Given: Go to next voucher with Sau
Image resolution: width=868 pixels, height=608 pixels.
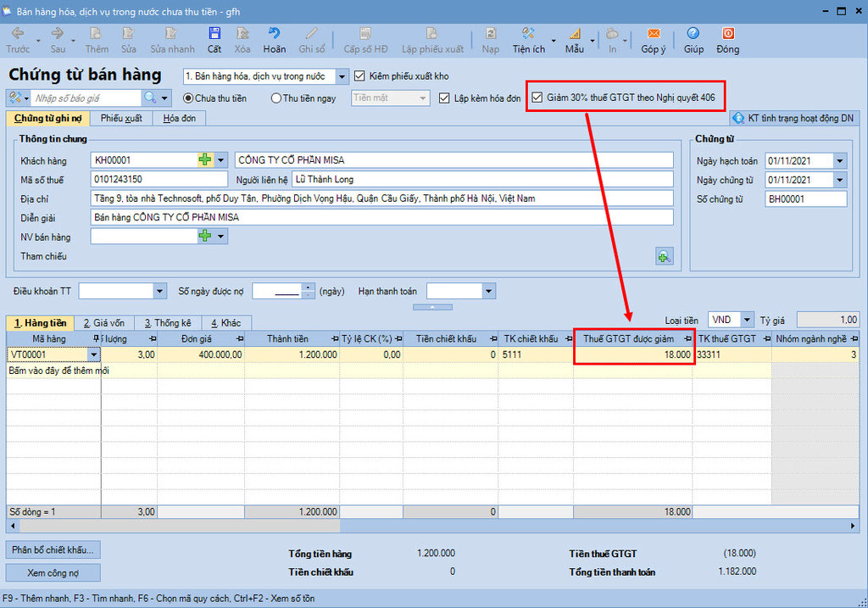Looking at the screenshot, I should 58,41.
